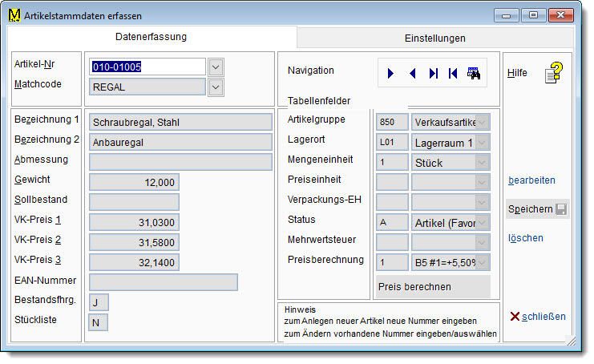Click the floppy disk Speichern icon
Viewport: 594px width, 364px height.
click(x=561, y=209)
